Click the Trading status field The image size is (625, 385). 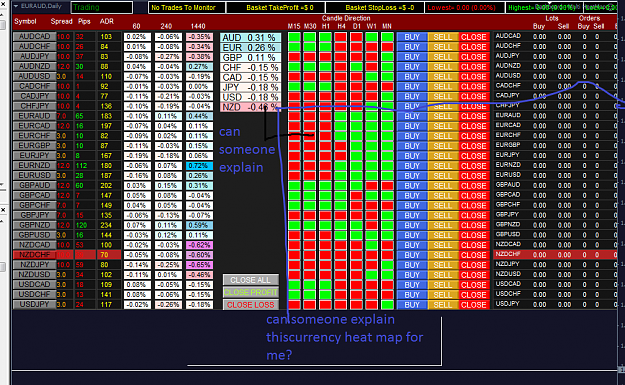[x=102, y=7]
